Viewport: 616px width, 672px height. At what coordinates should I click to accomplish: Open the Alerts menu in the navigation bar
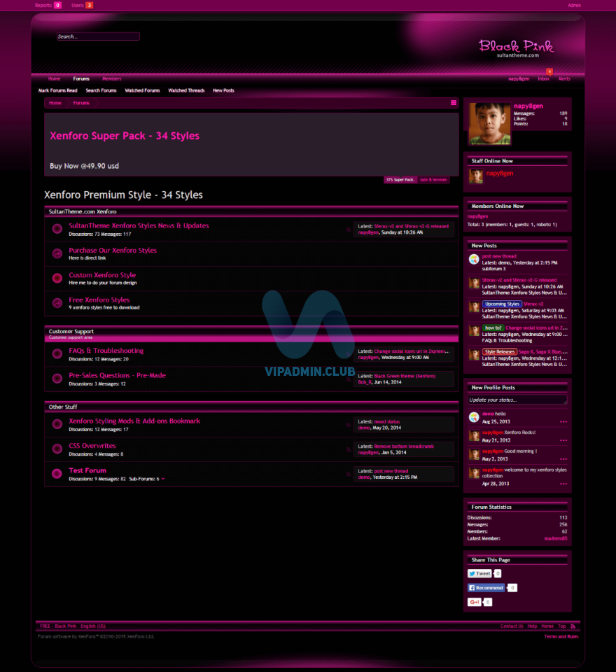point(564,79)
